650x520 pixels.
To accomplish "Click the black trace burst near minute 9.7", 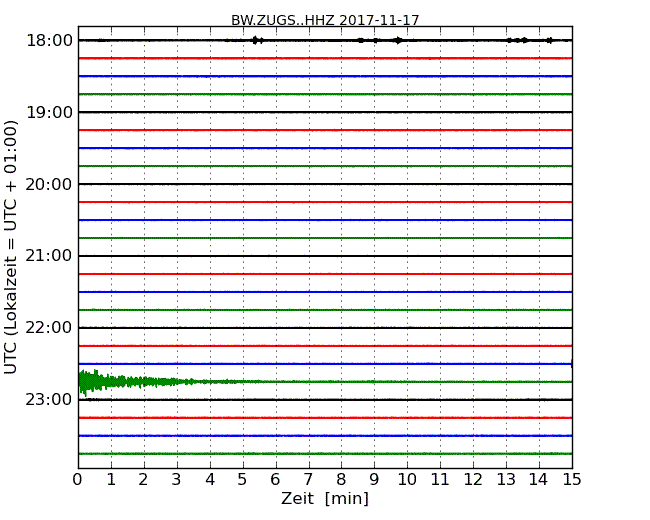I will [x=398, y=40].
